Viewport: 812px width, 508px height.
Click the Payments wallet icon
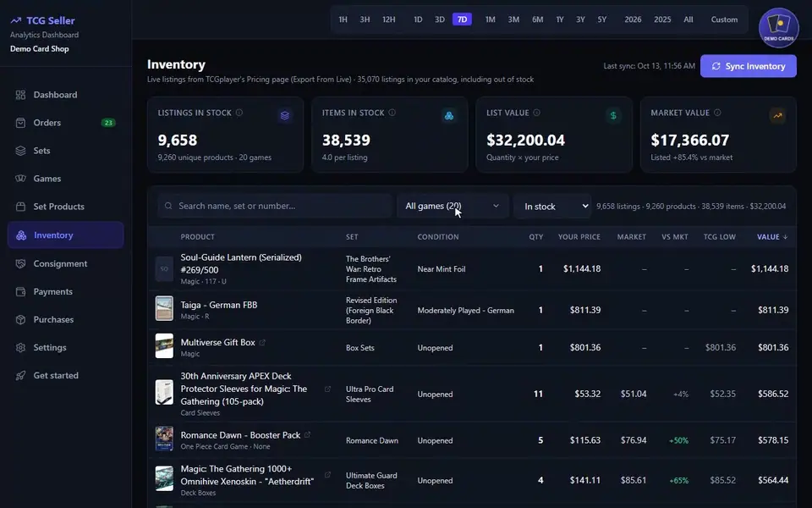coord(20,291)
